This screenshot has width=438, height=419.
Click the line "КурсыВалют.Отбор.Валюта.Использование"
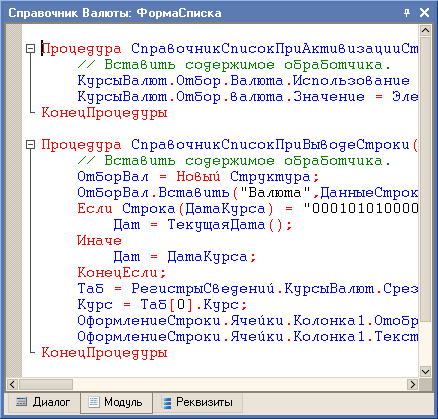pos(243,81)
